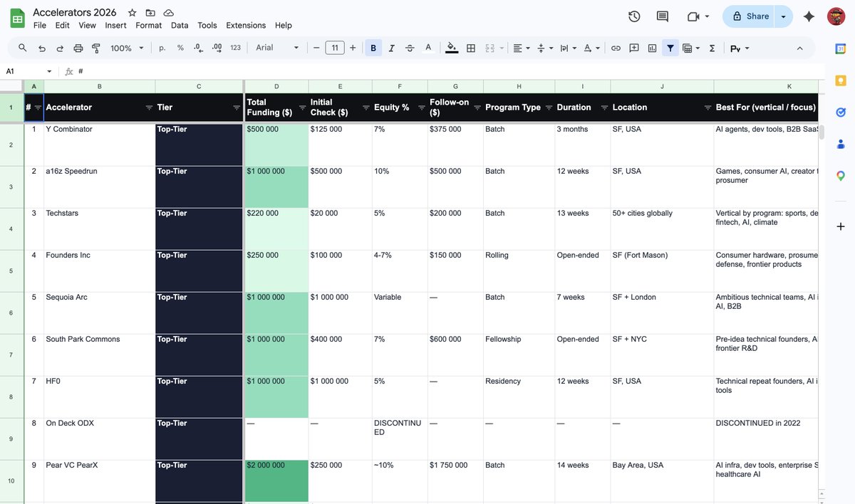855x504 pixels.
Task: Collapse the toolbar with the chevron
Action: coord(799,48)
